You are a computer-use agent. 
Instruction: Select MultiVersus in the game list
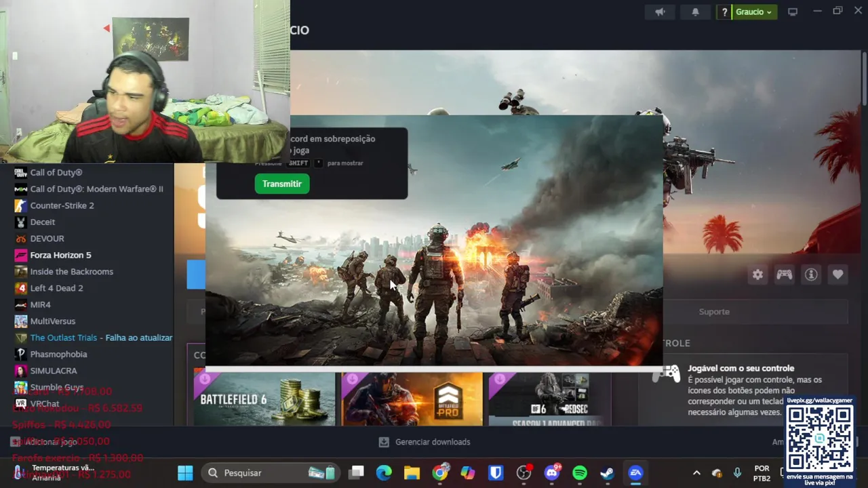coord(52,321)
